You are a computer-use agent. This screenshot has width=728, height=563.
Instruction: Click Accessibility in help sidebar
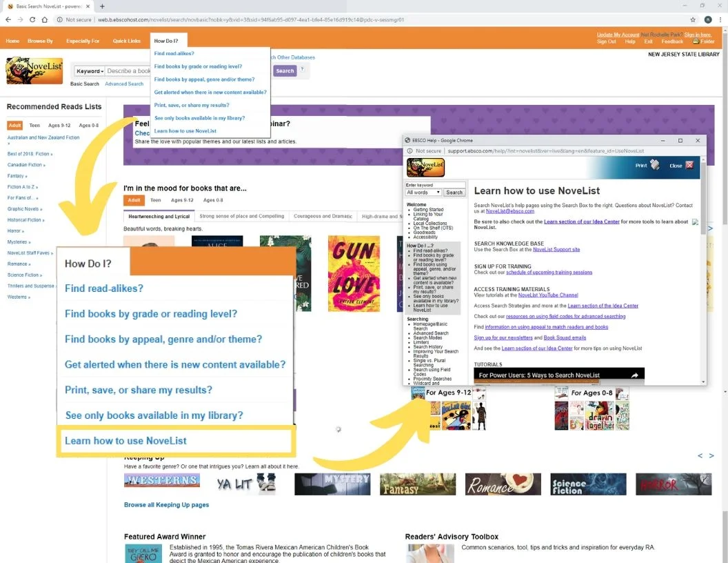(x=425, y=237)
